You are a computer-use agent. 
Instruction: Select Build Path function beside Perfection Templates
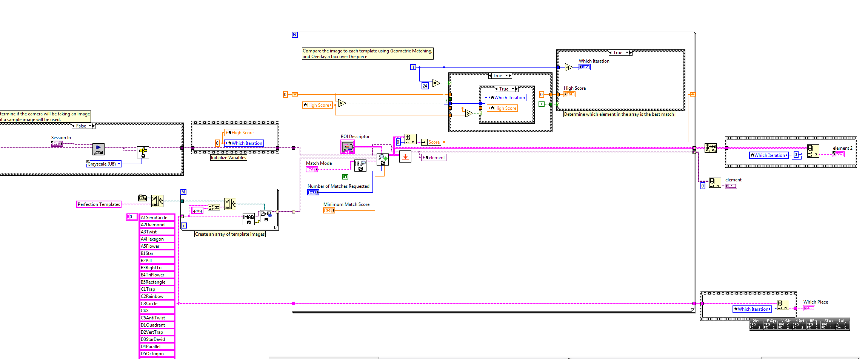157,201
